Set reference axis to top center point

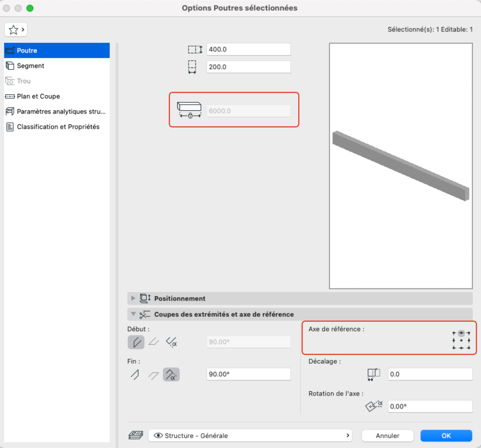pyautogui.click(x=461, y=333)
